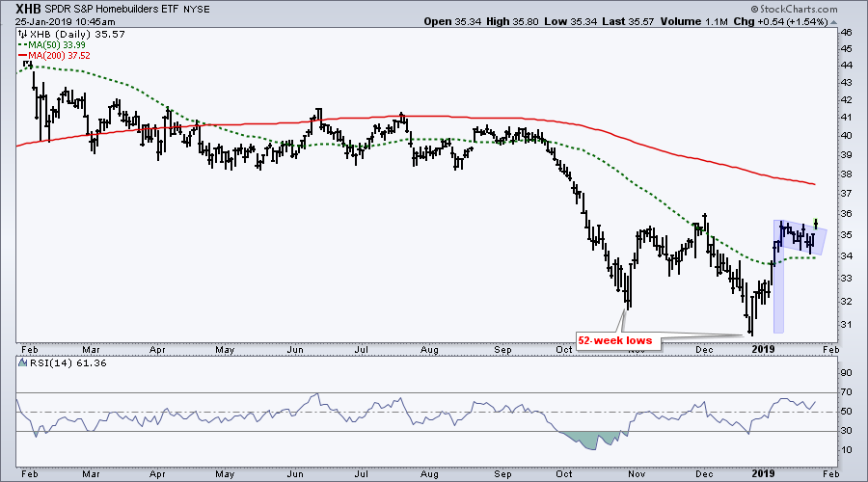Click the Volume 1.1M value
The height and width of the screenshot is (482, 868).
click(693, 21)
